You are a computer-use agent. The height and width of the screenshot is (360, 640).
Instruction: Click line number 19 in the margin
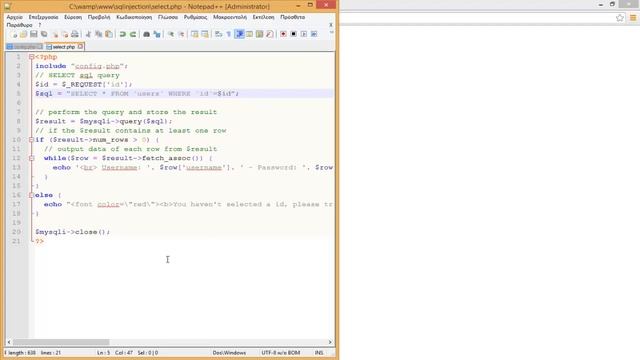(16, 222)
